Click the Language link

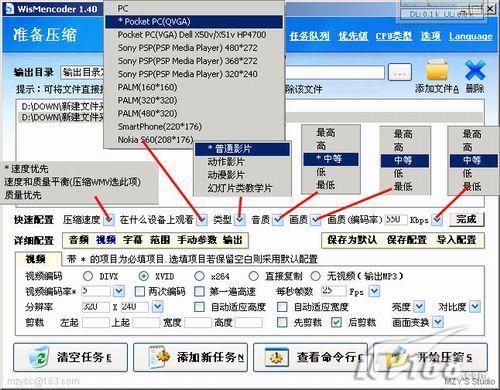tap(470, 36)
